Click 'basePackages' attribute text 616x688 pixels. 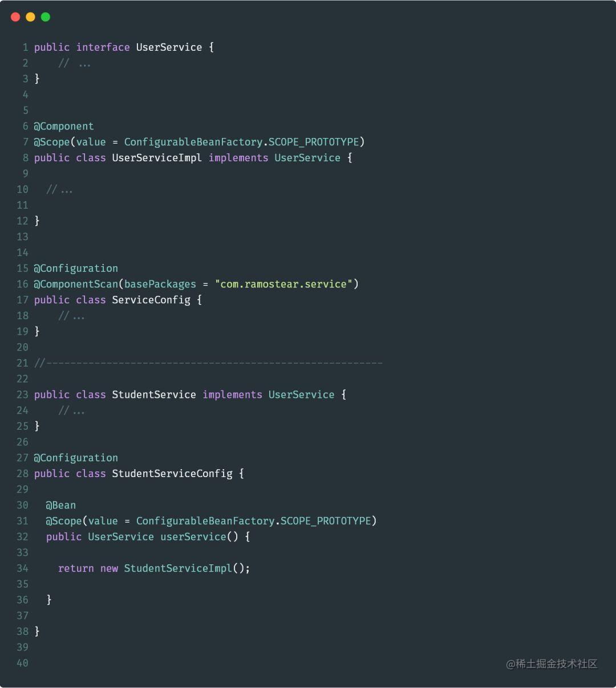(x=160, y=284)
